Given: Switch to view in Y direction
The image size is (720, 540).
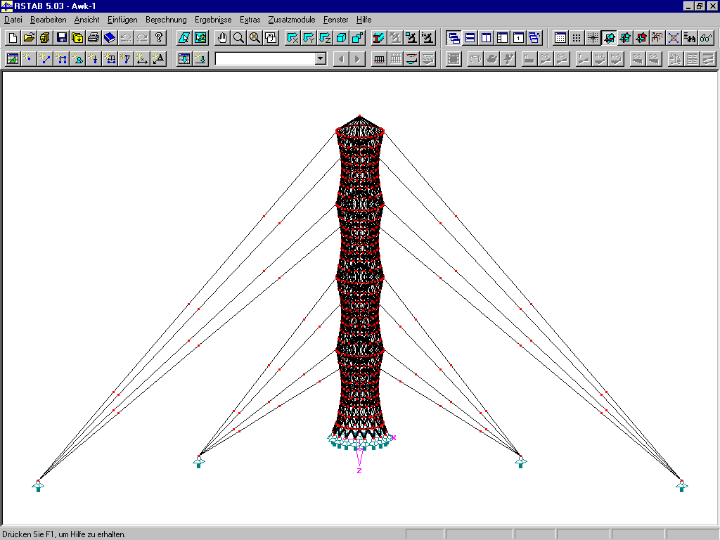Looking at the screenshot, I should tap(309, 38).
